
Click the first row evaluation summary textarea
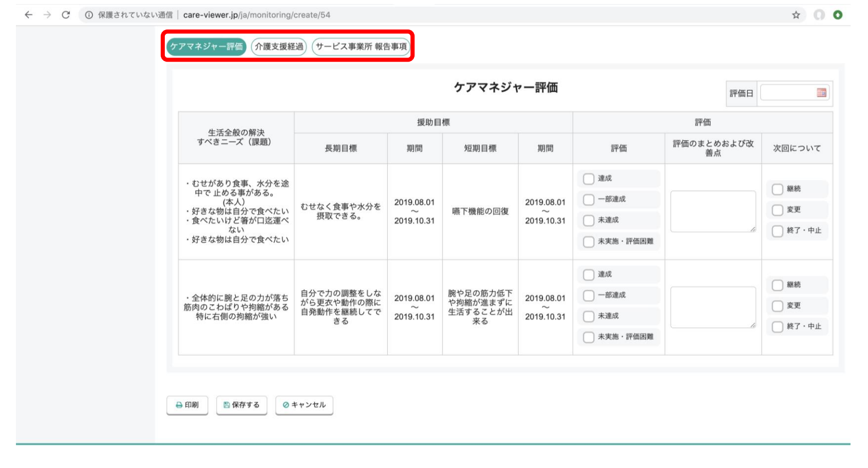click(712, 211)
